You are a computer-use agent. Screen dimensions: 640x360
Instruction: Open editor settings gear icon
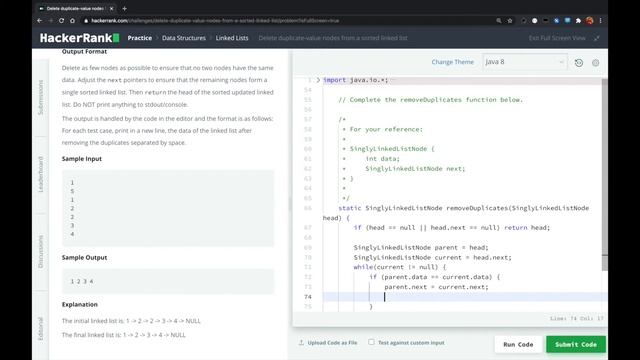coord(596,62)
